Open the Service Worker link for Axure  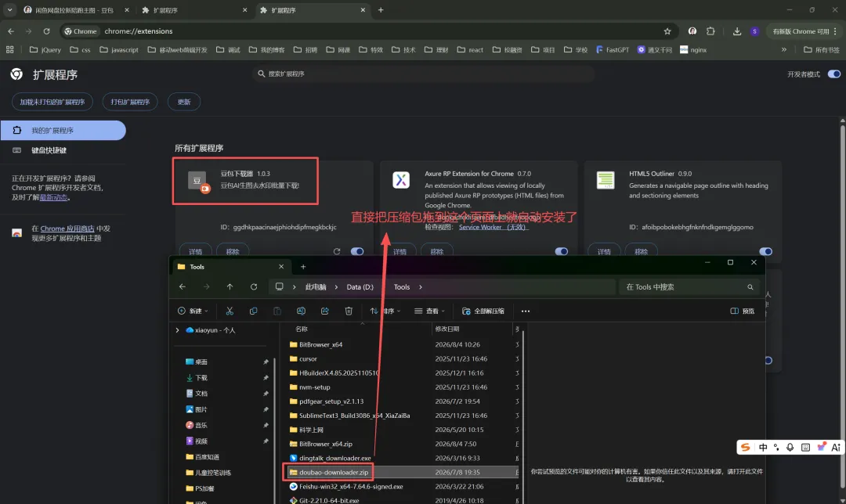tap(493, 227)
